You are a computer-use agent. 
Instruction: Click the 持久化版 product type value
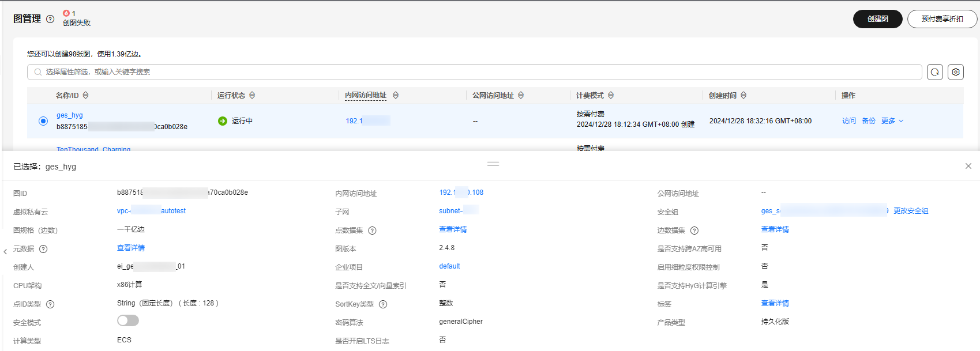pos(775,322)
